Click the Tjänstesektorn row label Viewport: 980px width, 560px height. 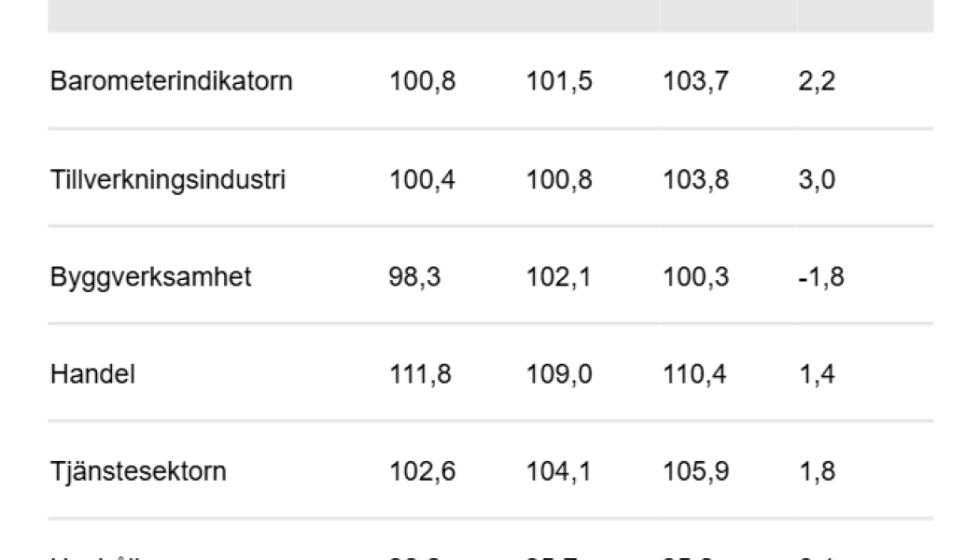(138, 471)
